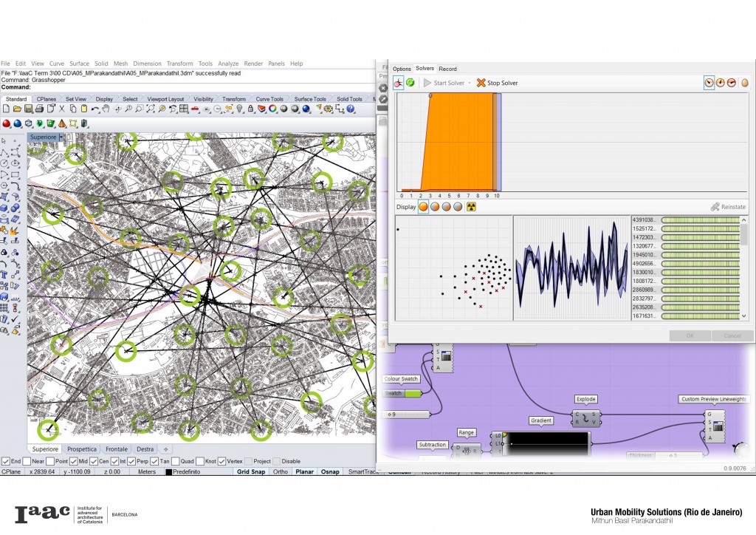Open the Superiore viewport title dropdown

tap(61, 137)
